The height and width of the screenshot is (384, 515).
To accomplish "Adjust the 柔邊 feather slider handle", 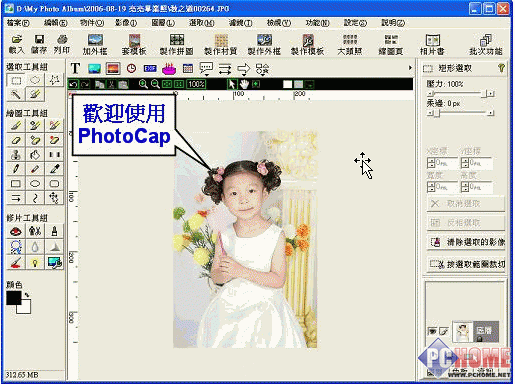I will pyautogui.click(x=436, y=113).
